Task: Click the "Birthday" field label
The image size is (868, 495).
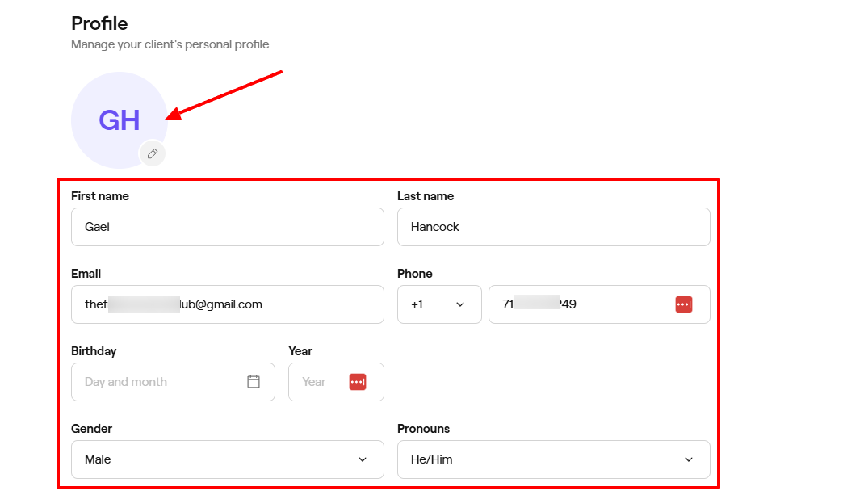Action: click(94, 351)
